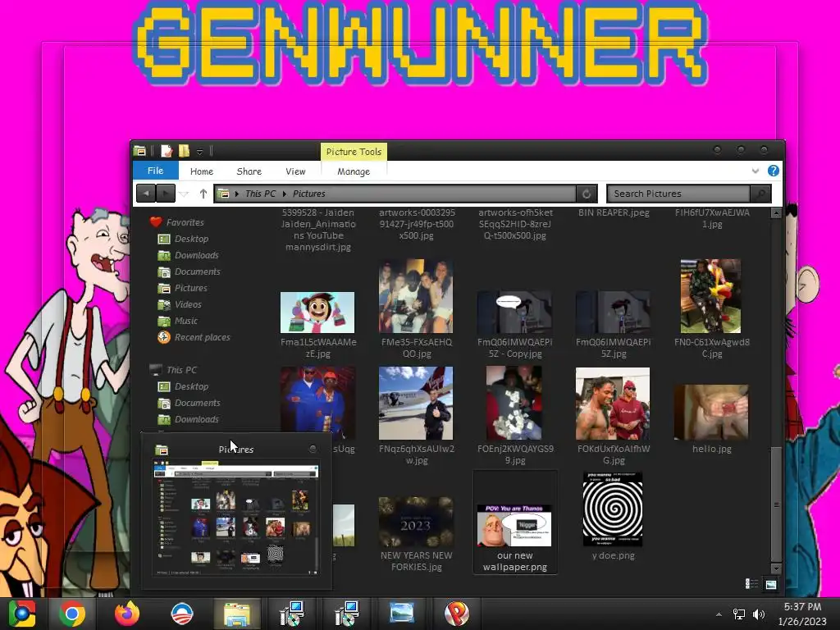Launch Firefox from taskbar
This screenshot has width=840, height=630.
coord(127,614)
